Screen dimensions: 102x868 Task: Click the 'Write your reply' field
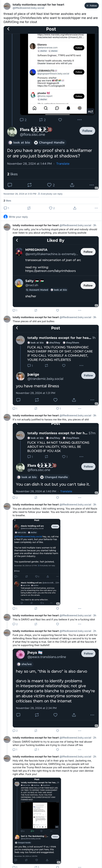pos(50,217)
